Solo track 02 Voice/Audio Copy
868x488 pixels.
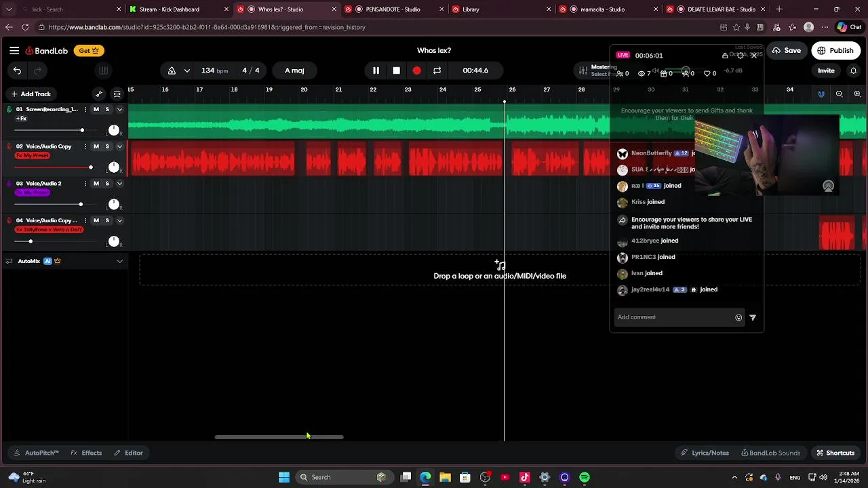point(106,146)
